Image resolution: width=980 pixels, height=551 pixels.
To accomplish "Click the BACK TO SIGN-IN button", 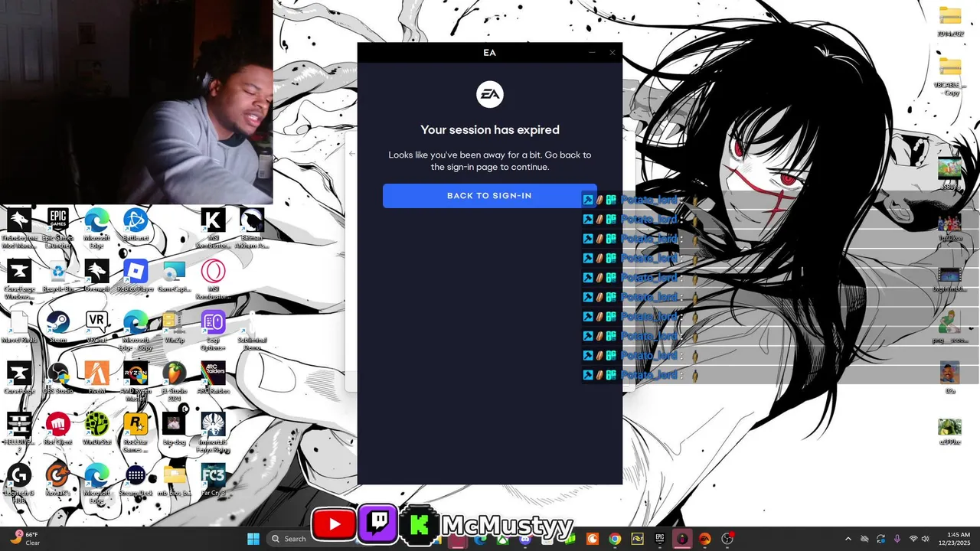I will click(489, 196).
